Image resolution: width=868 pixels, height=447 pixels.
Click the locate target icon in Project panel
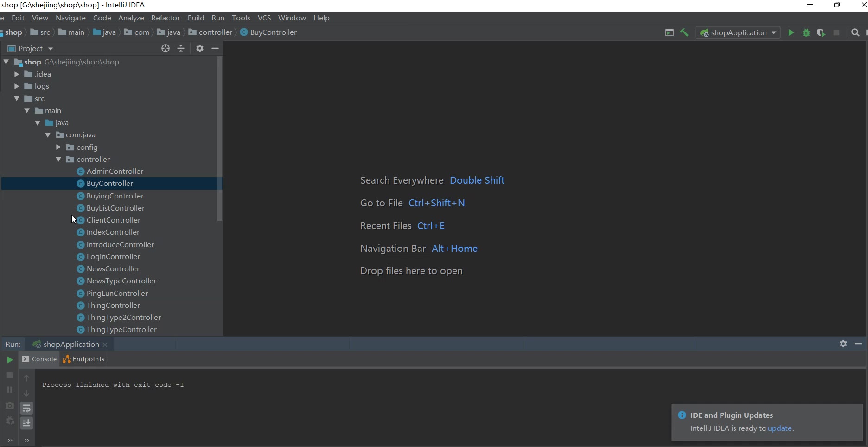click(x=166, y=48)
